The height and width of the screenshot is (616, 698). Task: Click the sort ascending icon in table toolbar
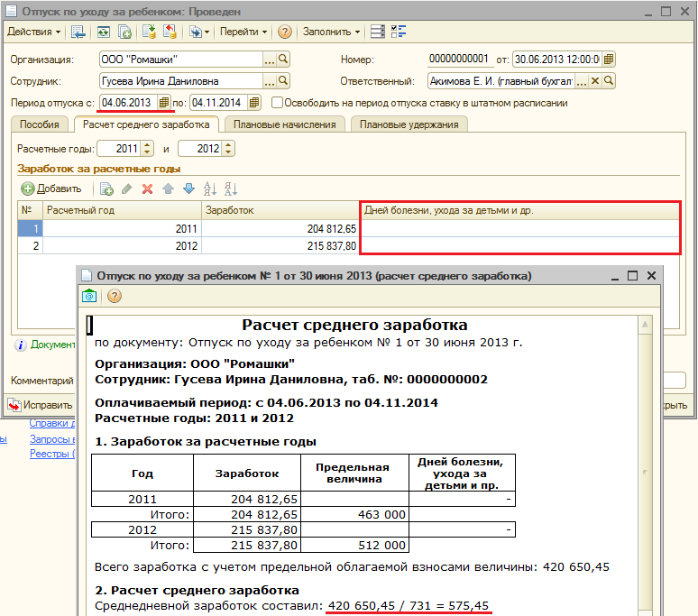(x=210, y=188)
